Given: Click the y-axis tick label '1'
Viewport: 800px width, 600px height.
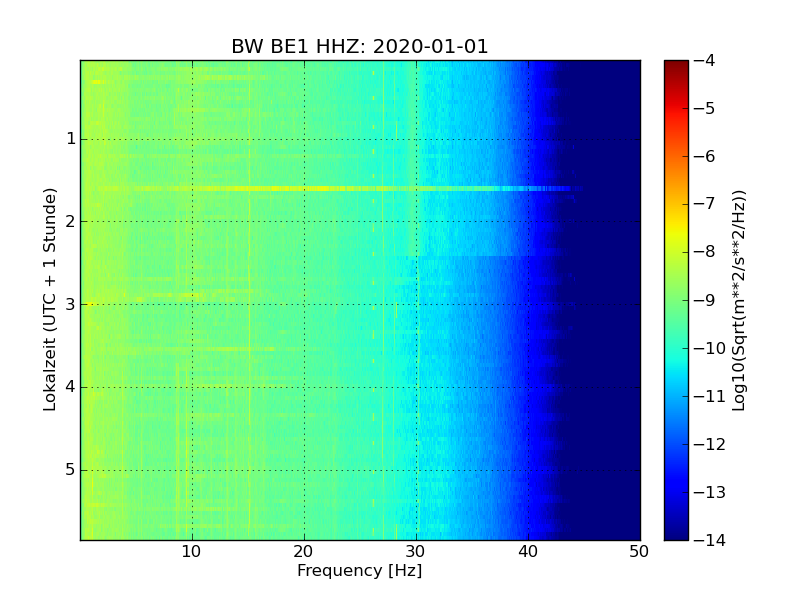Looking at the screenshot, I should (71, 139).
